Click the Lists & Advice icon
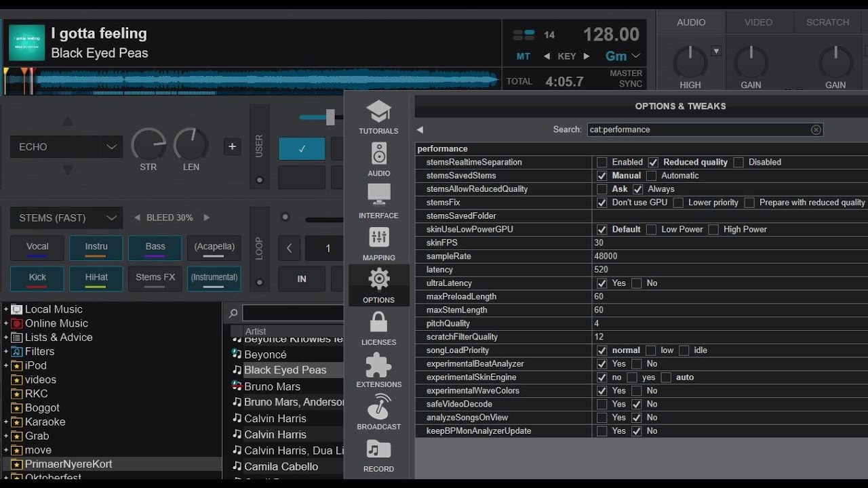The height and width of the screenshot is (488, 868). 17,338
